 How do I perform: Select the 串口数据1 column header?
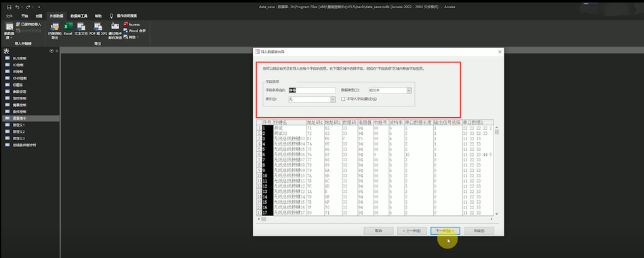point(478,123)
